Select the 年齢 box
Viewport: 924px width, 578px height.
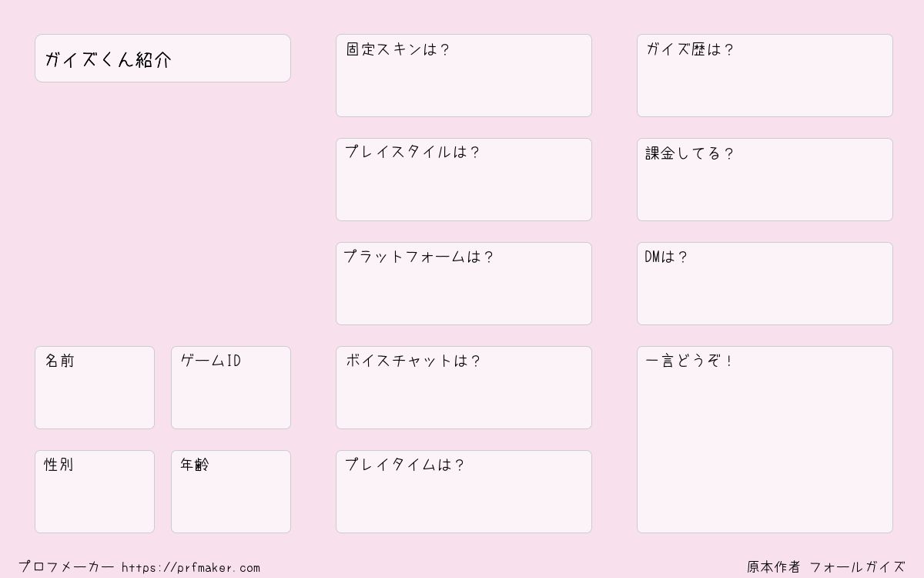231,492
